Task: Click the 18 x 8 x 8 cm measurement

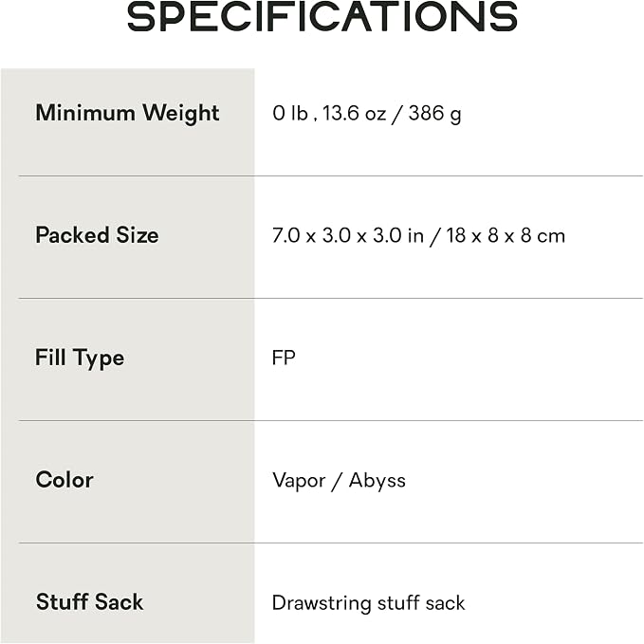Action: pos(506,236)
